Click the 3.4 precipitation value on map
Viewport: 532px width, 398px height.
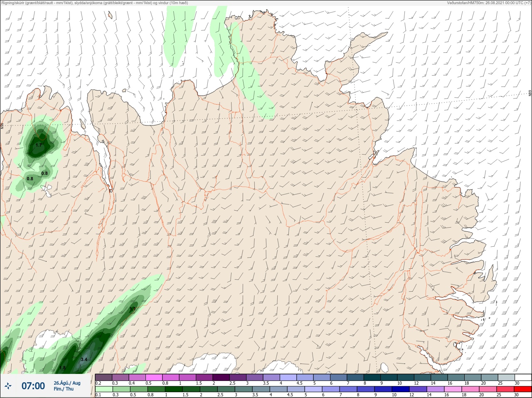(x=84, y=359)
